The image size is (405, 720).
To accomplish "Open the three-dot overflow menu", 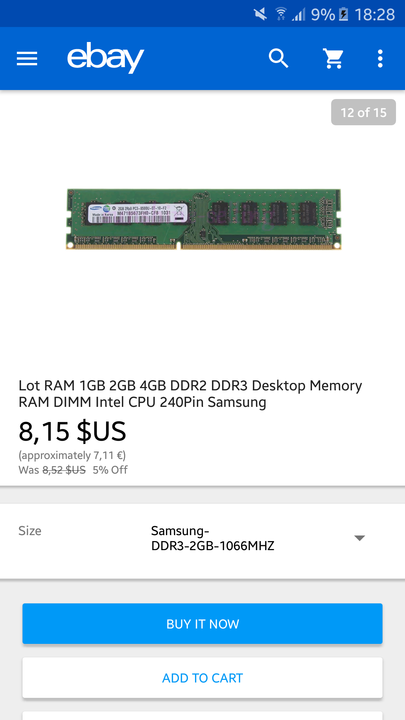I will pyautogui.click(x=380, y=59).
